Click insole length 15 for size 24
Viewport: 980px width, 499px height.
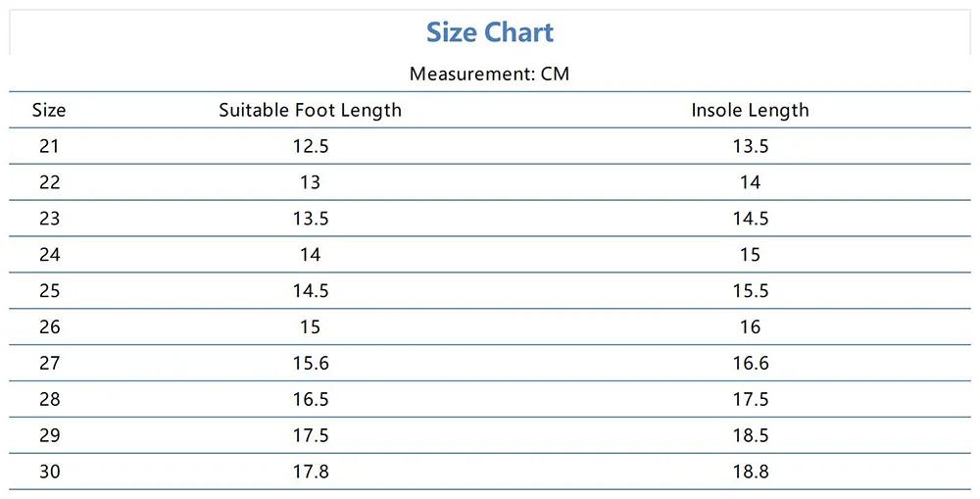click(750, 255)
